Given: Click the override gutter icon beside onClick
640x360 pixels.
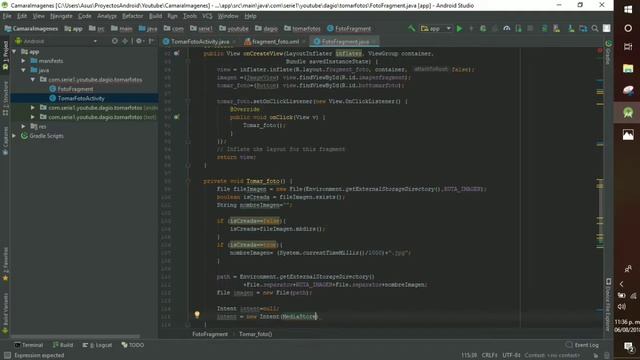Looking at the screenshot, I should click(177, 117).
